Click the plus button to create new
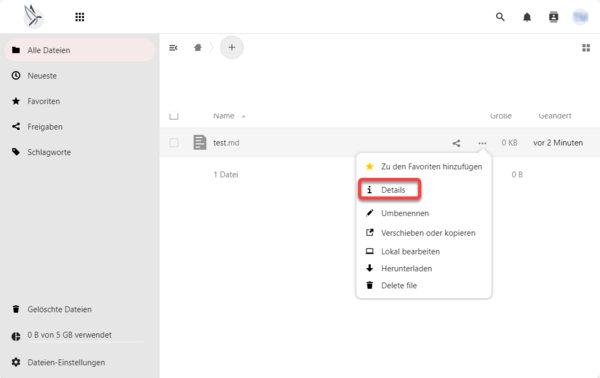The width and height of the screenshot is (600, 378). coord(232,47)
